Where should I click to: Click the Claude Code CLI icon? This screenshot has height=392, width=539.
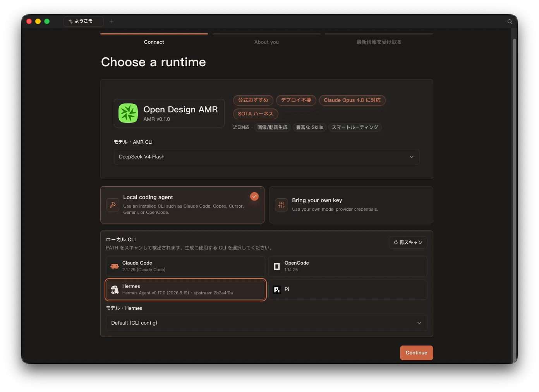115,266
